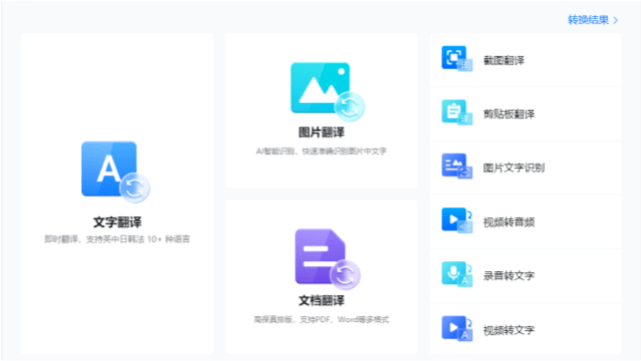Choose the 剪贴板翻译 label
Screen dimensions: 641x361
tap(509, 114)
